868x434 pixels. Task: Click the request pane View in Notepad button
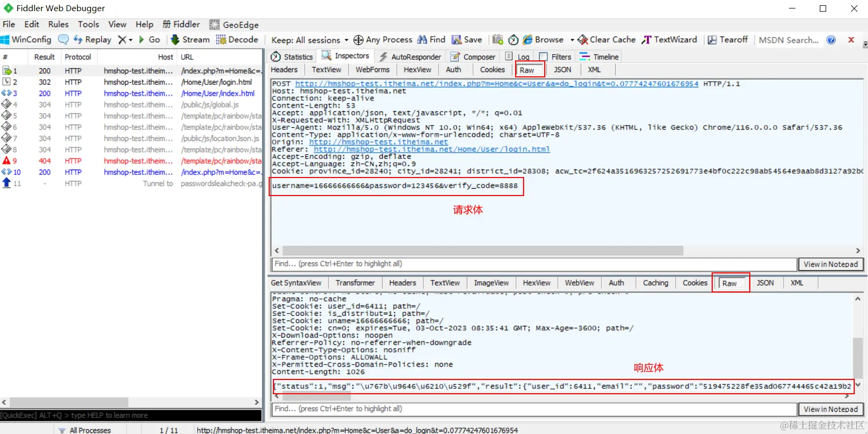(830, 264)
